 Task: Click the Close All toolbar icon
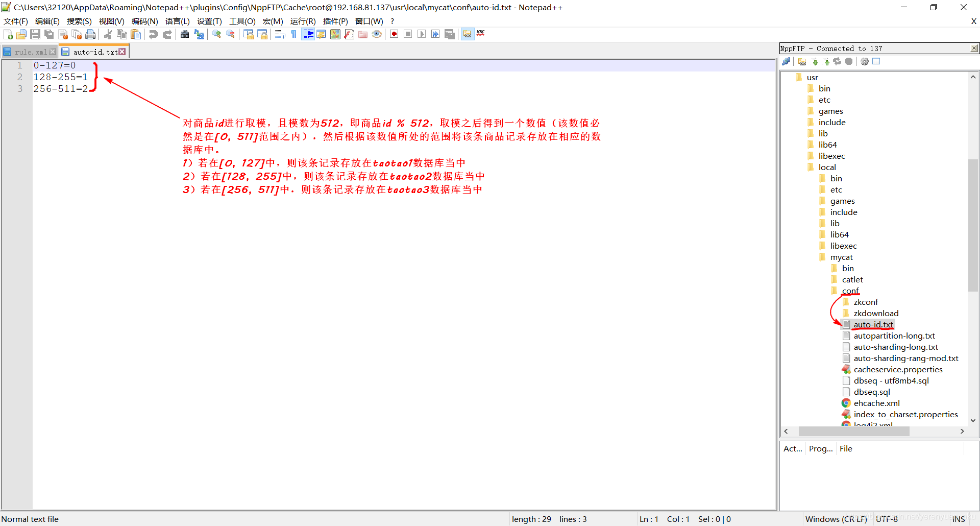coord(77,34)
